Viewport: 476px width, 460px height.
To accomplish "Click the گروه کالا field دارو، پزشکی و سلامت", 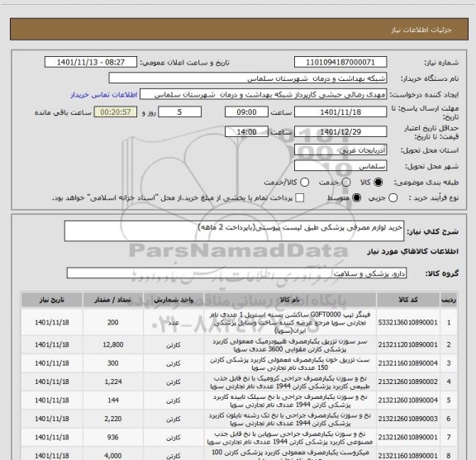I will (x=236, y=273).
